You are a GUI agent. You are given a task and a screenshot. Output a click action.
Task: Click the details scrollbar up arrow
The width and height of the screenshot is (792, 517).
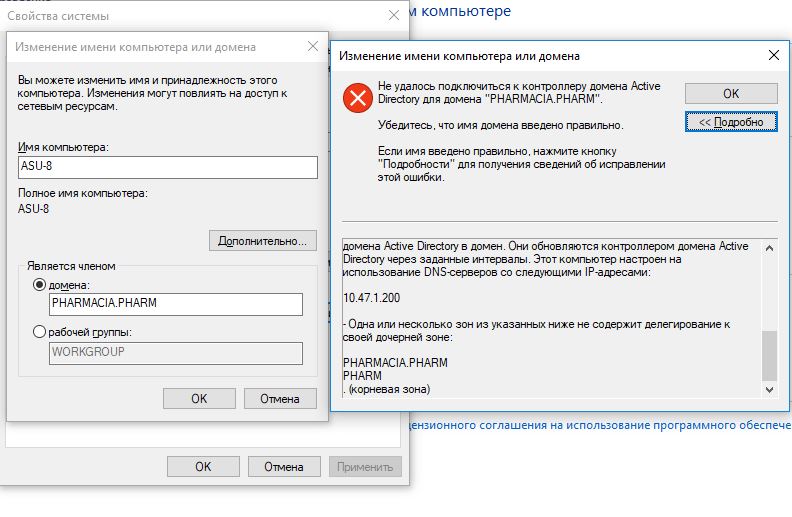(x=769, y=248)
